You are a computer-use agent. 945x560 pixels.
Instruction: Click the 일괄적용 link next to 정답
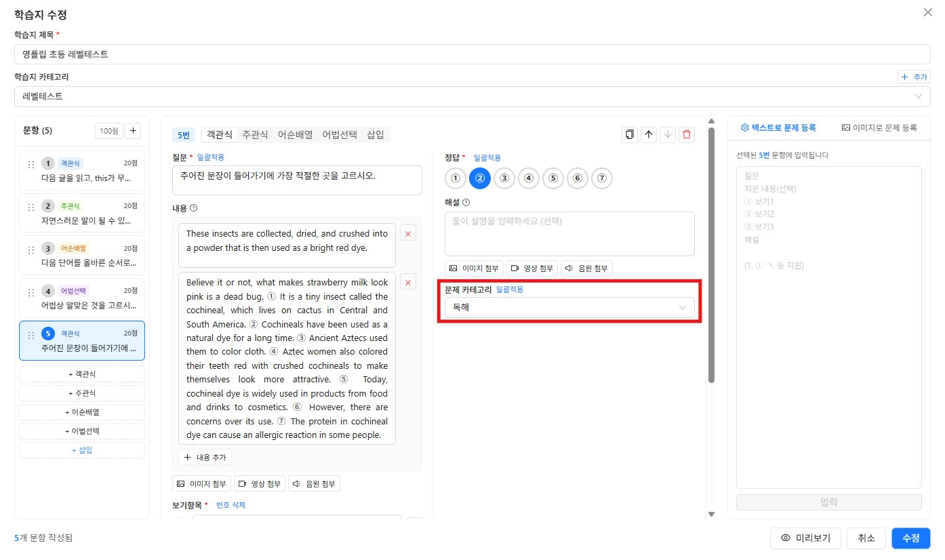[487, 158]
